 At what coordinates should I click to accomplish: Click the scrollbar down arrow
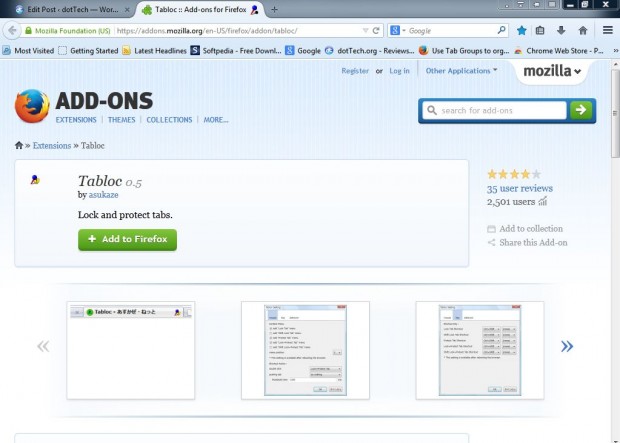pos(616,439)
